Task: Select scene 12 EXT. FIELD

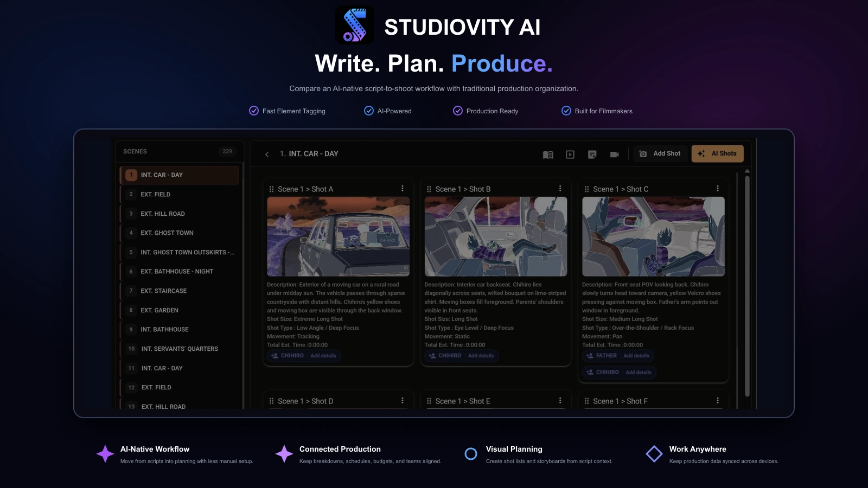Action: (179, 387)
